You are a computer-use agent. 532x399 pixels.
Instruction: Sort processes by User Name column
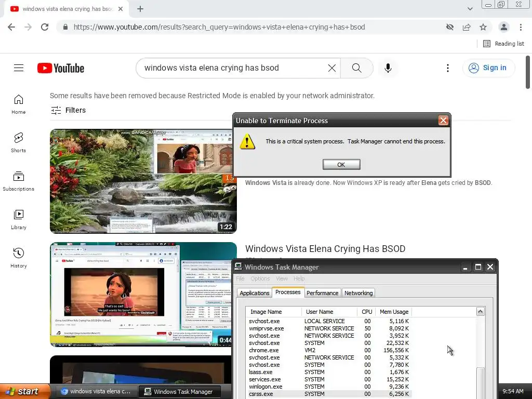pyautogui.click(x=329, y=312)
